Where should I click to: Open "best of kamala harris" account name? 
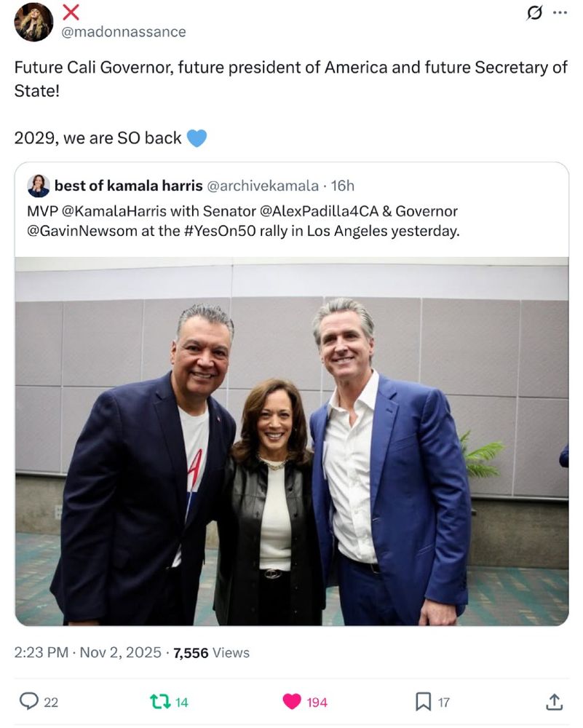(128, 186)
